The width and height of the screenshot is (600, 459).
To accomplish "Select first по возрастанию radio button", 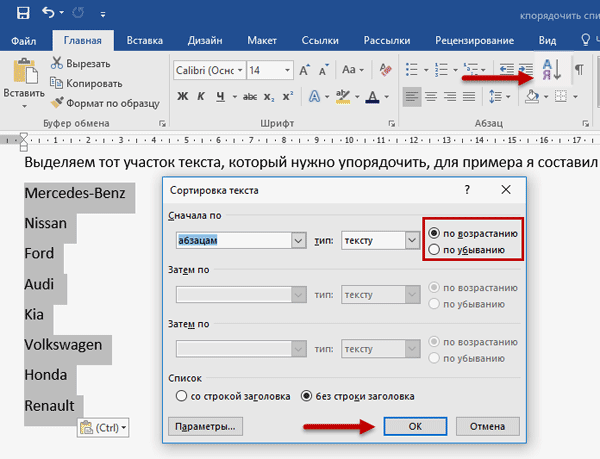I will click(x=434, y=233).
